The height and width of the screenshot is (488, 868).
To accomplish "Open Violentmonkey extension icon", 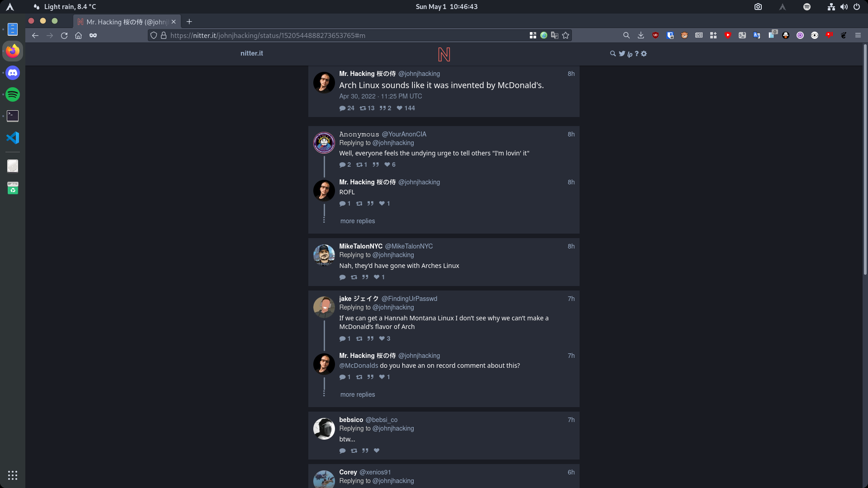I will point(684,35).
